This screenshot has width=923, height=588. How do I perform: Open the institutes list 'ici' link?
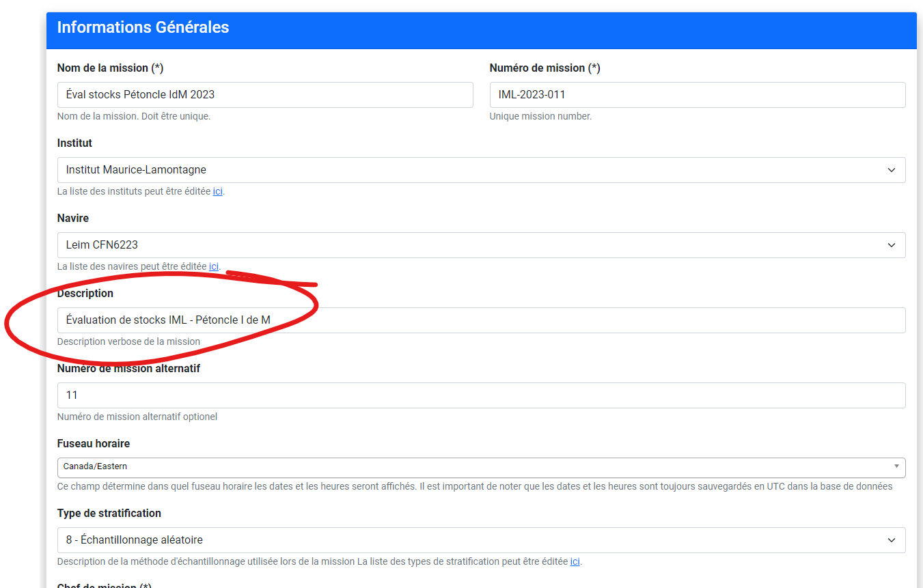coord(217,192)
